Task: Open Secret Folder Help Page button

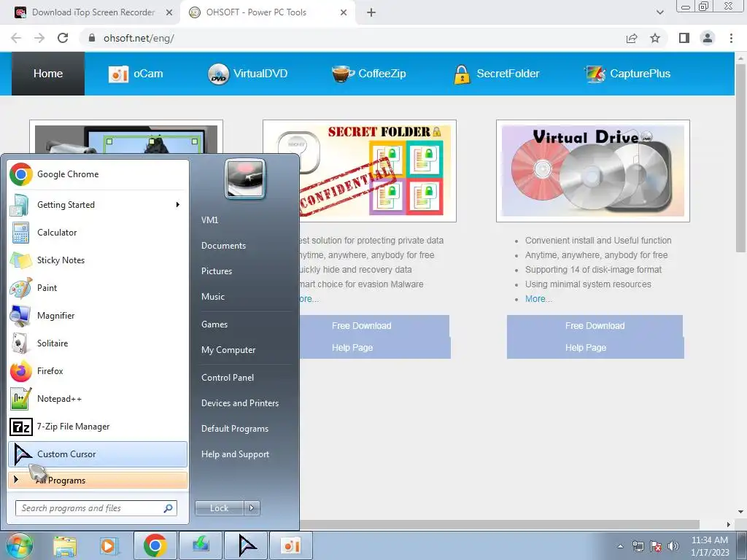Action: (374, 348)
